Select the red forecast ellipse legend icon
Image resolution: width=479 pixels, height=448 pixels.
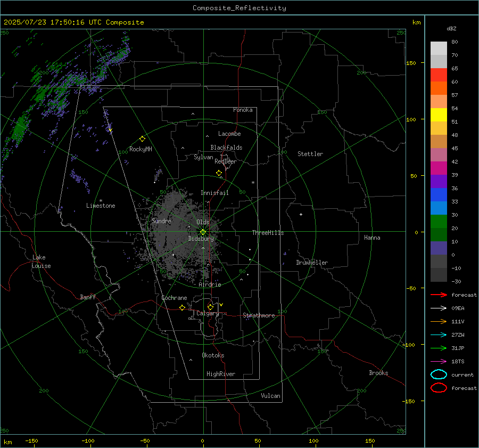[439, 388]
